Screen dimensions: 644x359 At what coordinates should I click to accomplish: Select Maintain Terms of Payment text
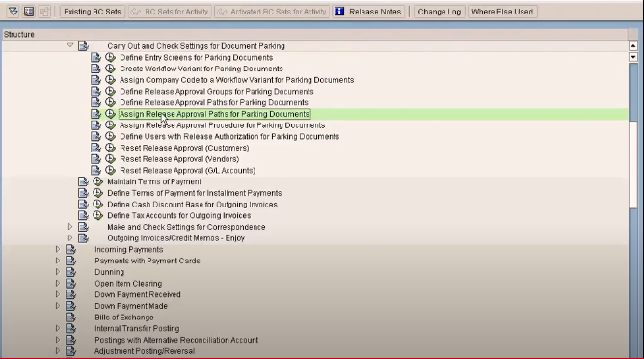[x=154, y=181]
